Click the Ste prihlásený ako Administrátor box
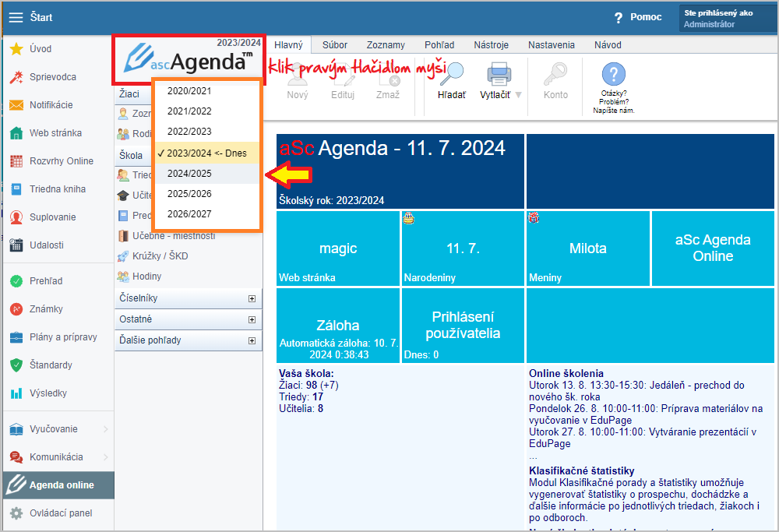Viewport: 779px width, 532px height. pos(728,19)
